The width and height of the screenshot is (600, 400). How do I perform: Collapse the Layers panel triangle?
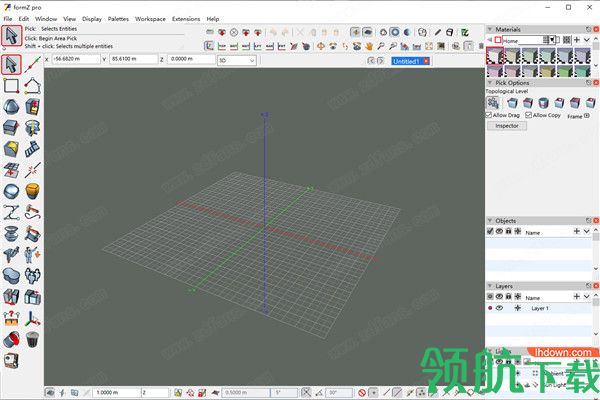490,286
